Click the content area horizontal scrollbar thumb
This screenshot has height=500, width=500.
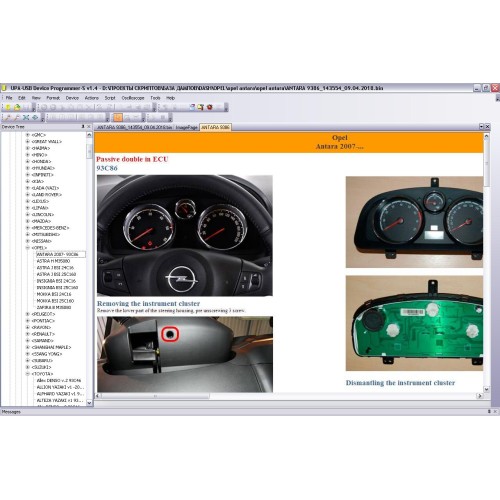pos(155,396)
